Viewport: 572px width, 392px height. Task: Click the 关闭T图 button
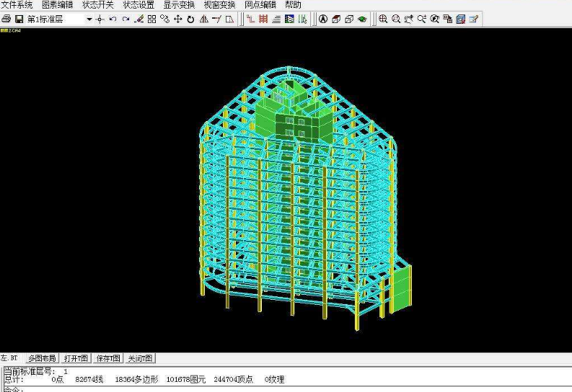click(140, 358)
